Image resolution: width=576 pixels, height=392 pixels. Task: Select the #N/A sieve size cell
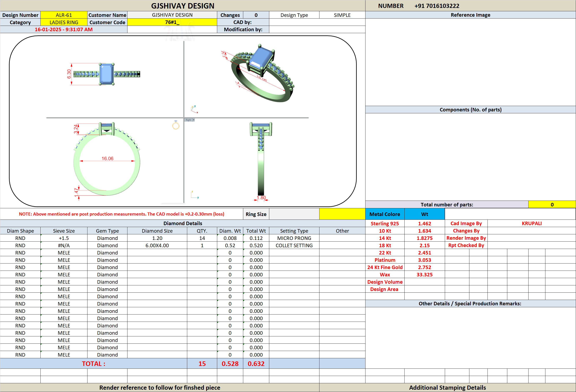pos(64,245)
